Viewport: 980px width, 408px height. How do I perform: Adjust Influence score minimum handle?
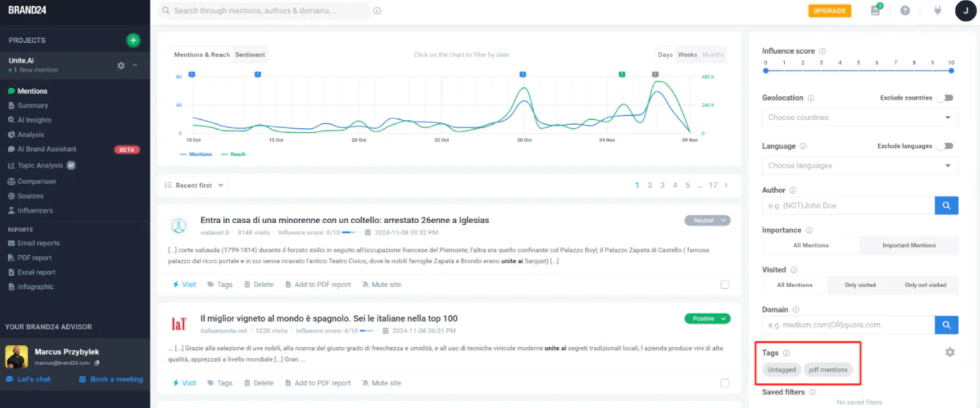tap(766, 71)
